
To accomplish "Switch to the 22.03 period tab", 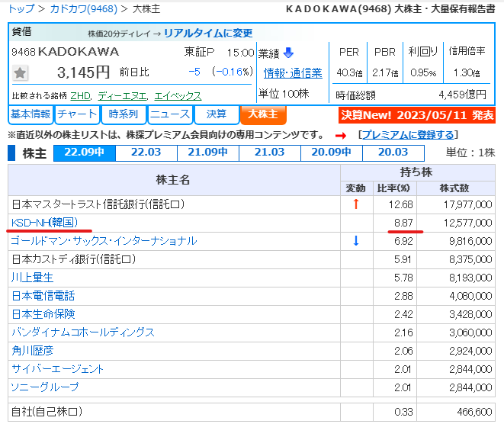I will coord(146,153).
